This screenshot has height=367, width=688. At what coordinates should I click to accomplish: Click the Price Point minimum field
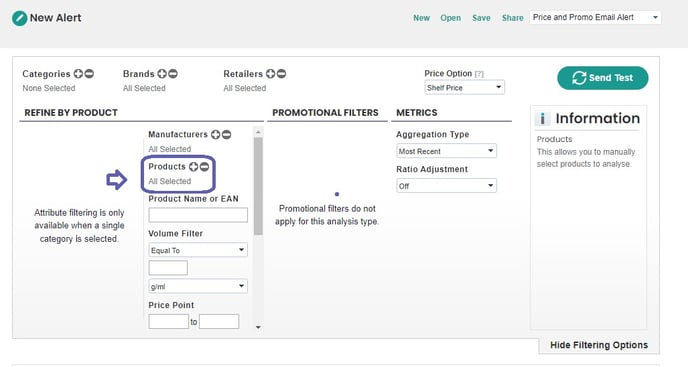[168, 321]
